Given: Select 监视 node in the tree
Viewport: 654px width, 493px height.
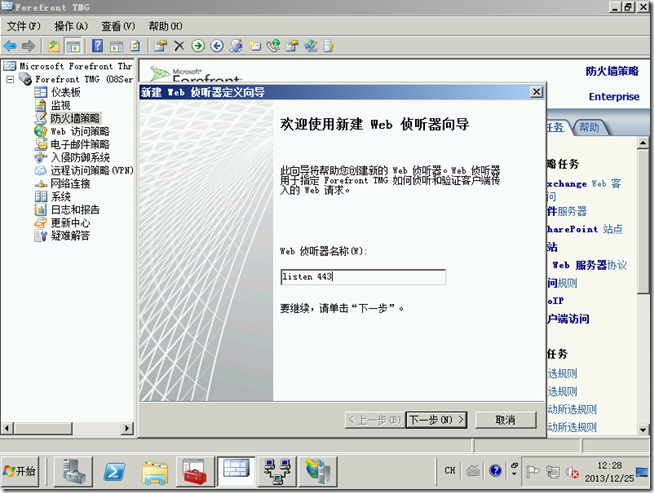Looking at the screenshot, I should coord(60,105).
